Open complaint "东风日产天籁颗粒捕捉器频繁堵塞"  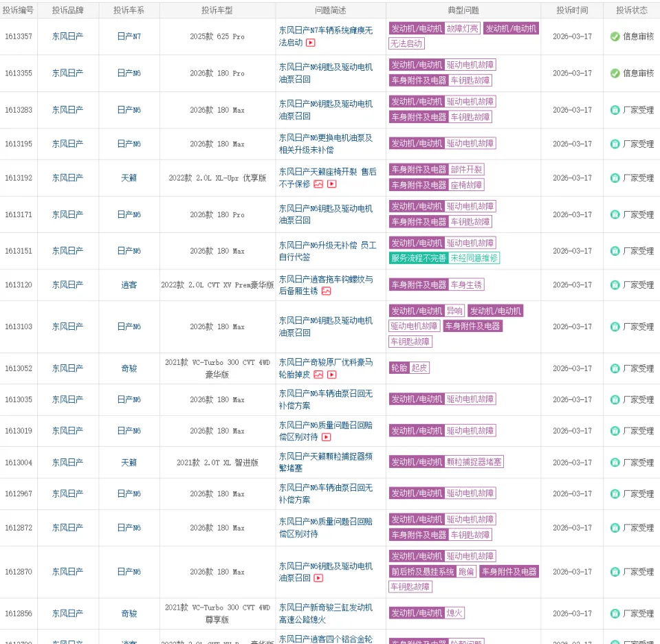tap(325, 462)
